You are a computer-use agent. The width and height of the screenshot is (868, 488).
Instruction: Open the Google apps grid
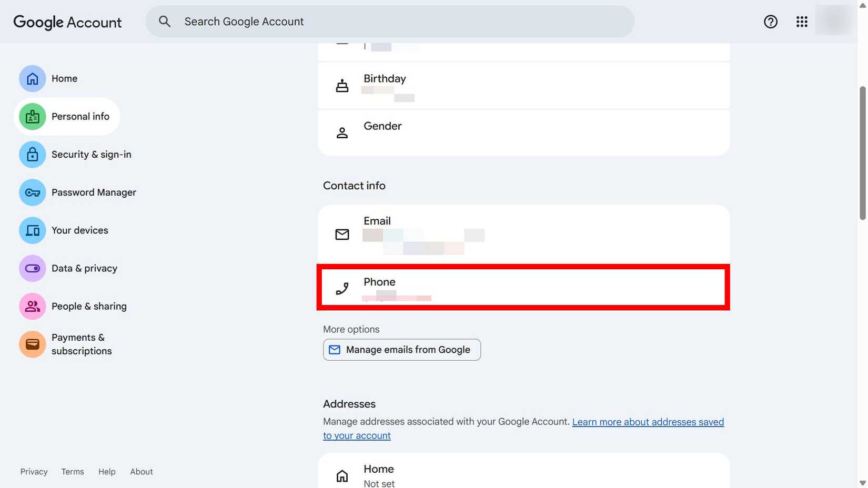click(801, 22)
